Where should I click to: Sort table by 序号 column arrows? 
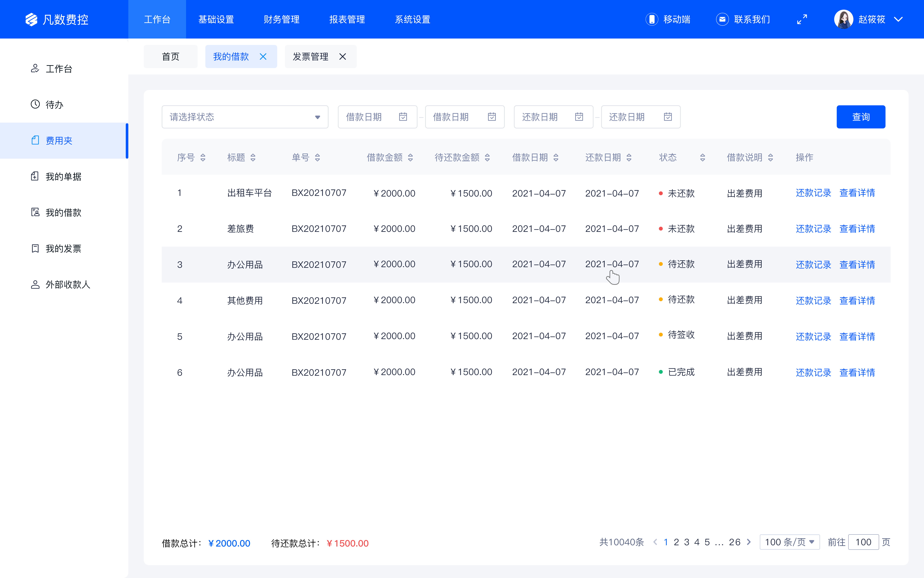pyautogui.click(x=203, y=158)
